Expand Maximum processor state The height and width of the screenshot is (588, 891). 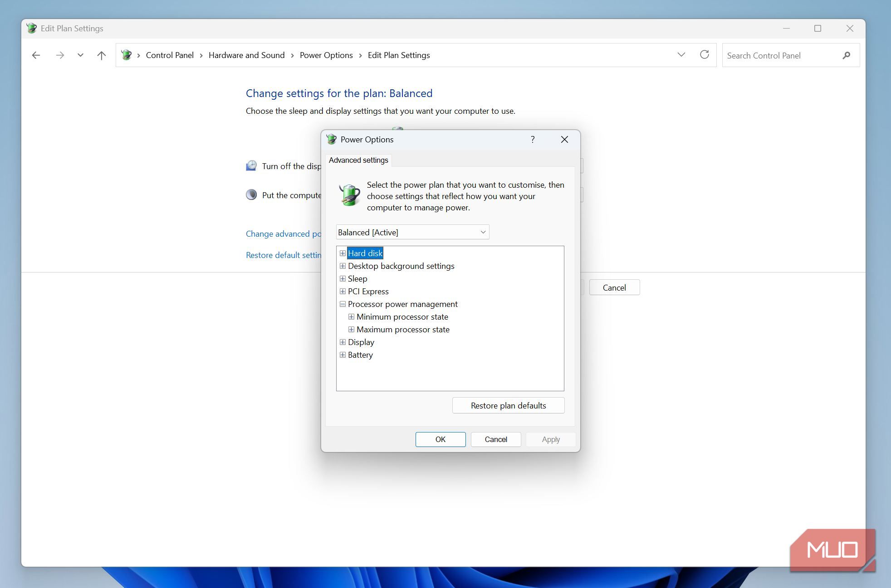click(351, 330)
